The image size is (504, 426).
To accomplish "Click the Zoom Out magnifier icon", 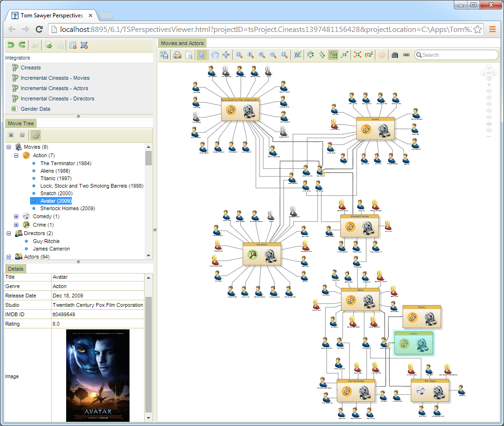I will click(x=273, y=55).
